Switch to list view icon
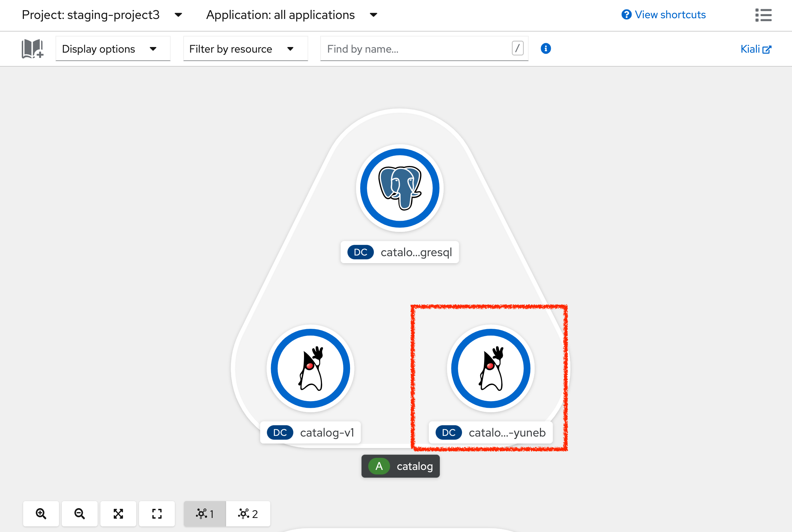Screen dimensions: 792x532 (763, 15)
